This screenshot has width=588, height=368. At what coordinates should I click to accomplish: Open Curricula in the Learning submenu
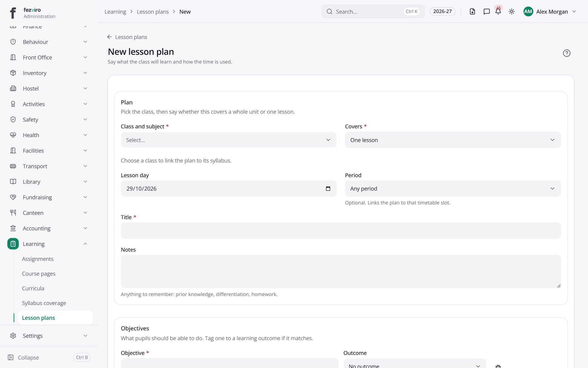[33, 288]
